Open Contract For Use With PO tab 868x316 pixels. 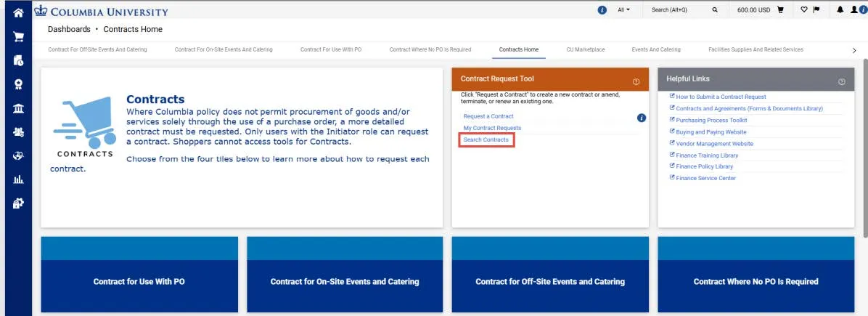pos(331,50)
